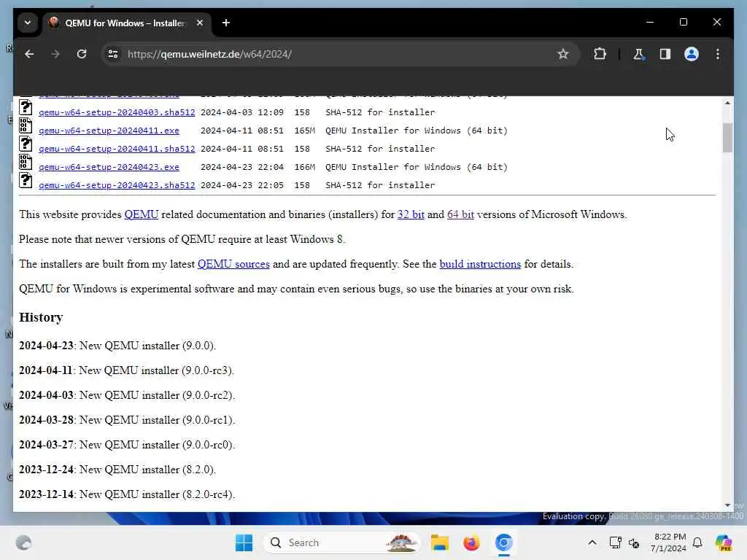The height and width of the screenshot is (560, 747).
Task: Open the QEMU link in intro sentence
Action: tap(141, 215)
